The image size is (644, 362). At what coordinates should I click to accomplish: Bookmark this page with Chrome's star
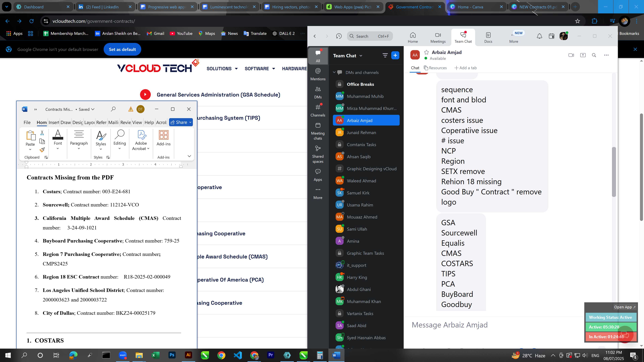tap(577, 21)
